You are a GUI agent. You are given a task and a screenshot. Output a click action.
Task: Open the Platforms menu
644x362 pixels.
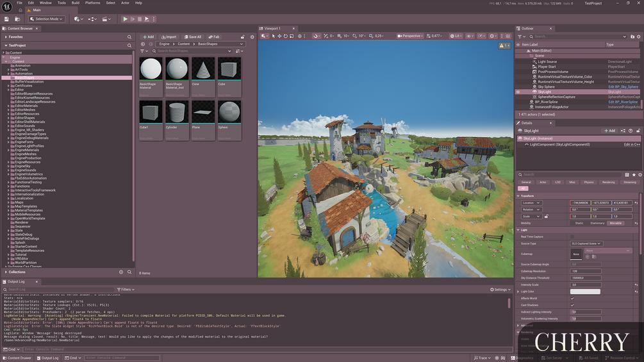point(92,3)
